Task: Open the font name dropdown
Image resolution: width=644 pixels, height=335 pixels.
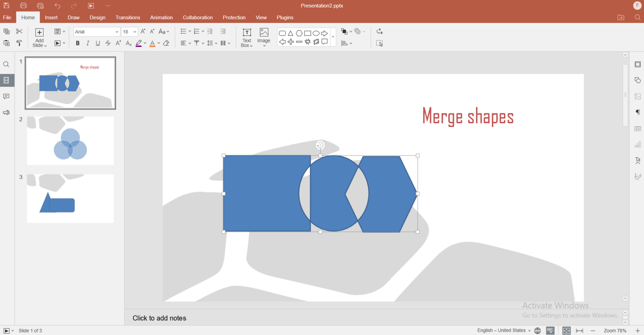Action: click(117, 32)
